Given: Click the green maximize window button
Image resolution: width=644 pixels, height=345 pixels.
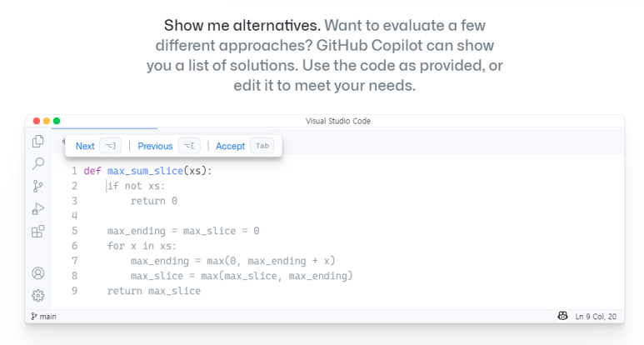Looking at the screenshot, I should pos(57,121).
